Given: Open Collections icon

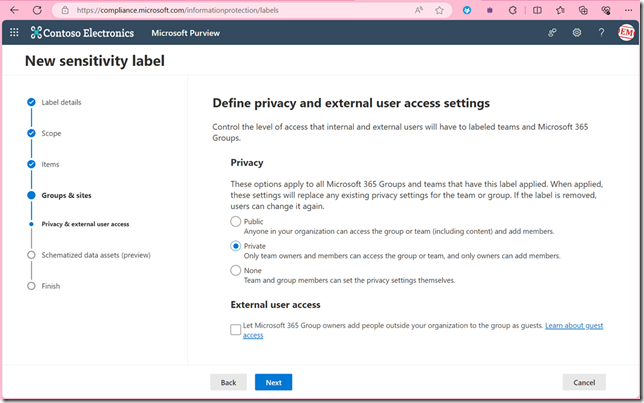Looking at the screenshot, I should [x=583, y=10].
